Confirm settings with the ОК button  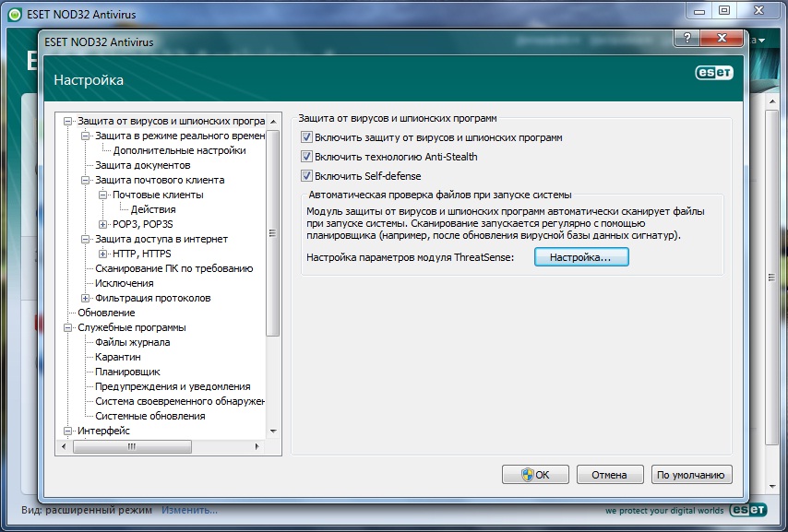tap(535, 474)
